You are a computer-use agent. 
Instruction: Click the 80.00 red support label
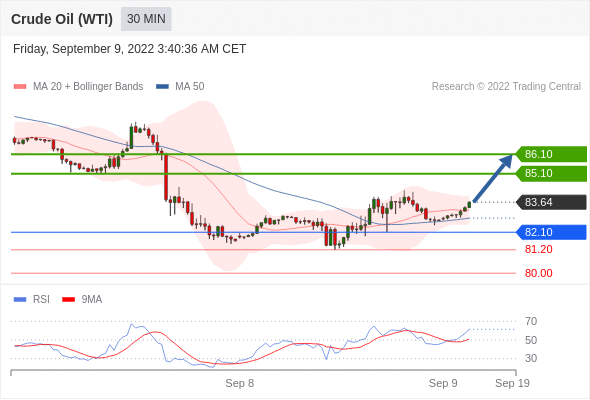click(538, 273)
